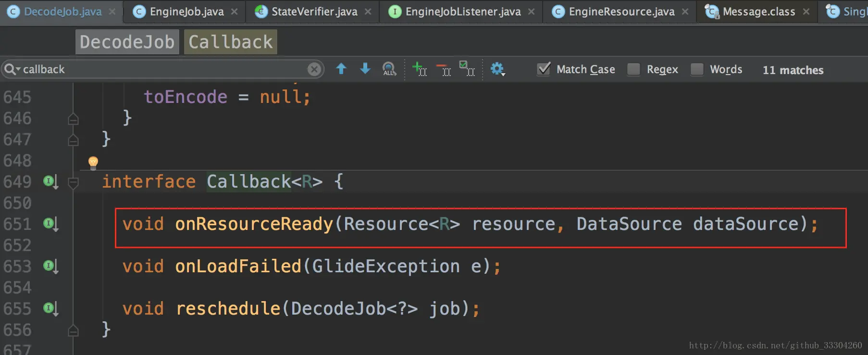Unselect occurrence icon

tap(444, 69)
